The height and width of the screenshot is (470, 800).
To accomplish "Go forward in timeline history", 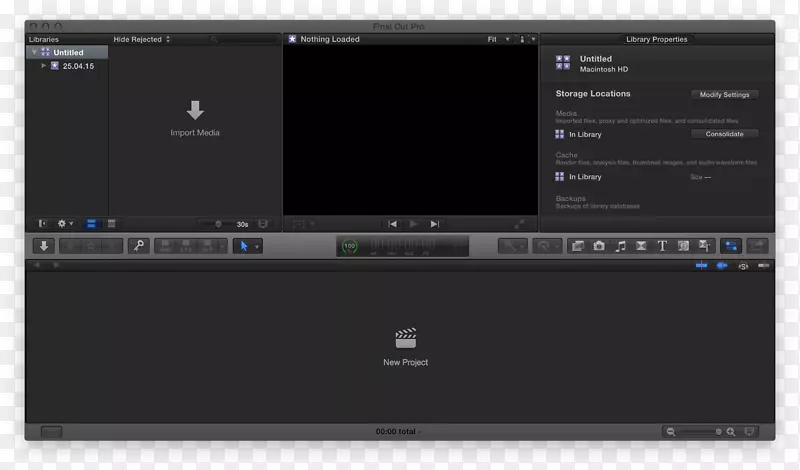I will [x=56, y=265].
